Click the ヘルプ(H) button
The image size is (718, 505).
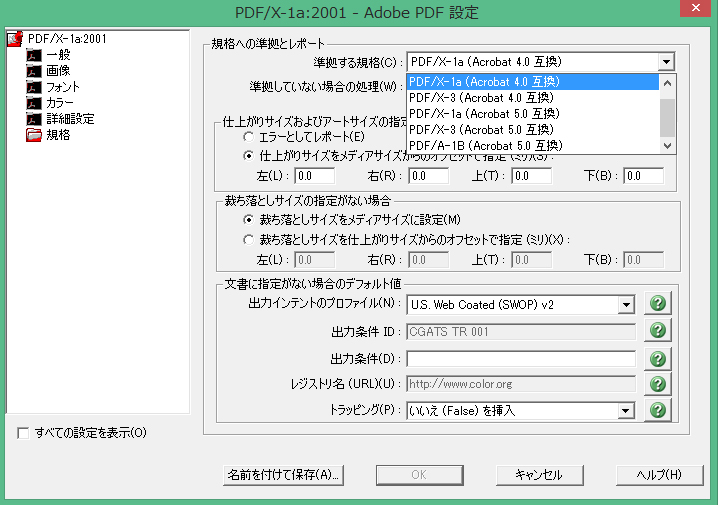[659, 475]
